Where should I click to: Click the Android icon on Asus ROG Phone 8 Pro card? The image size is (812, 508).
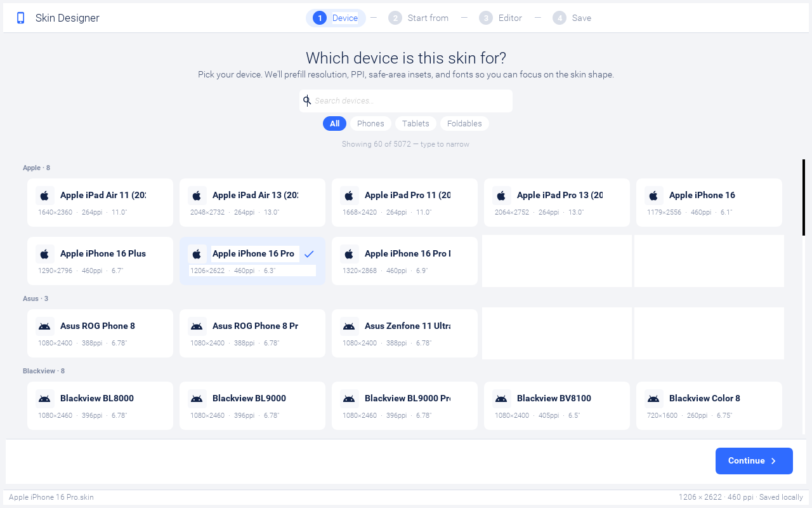pos(197,326)
